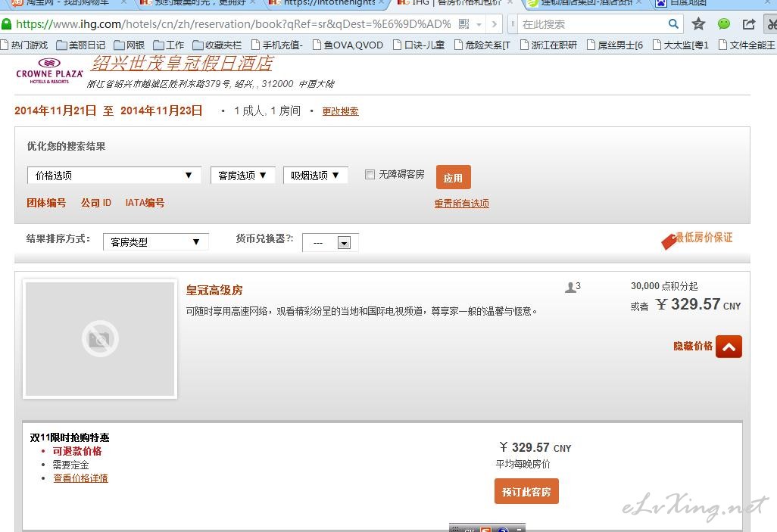Screen dimensions: 777x532
Task: Click the 隐藏价格 label
Action: click(x=693, y=346)
